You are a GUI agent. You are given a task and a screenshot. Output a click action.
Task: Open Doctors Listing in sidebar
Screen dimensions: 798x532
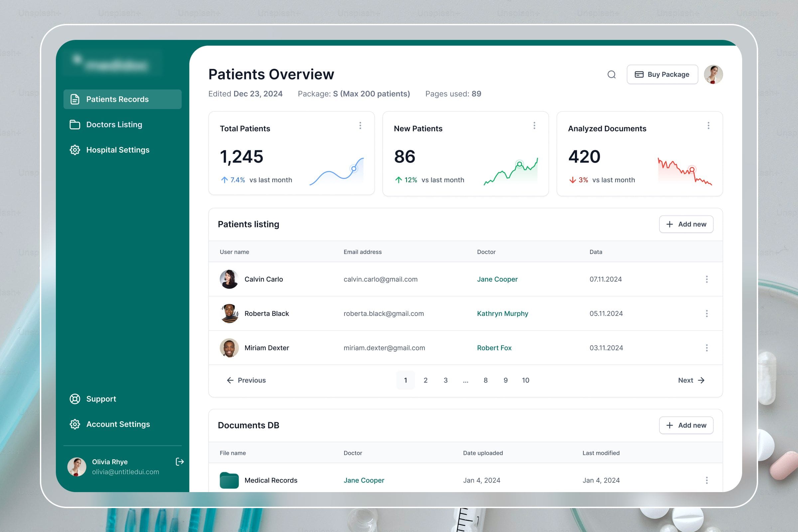pos(114,124)
